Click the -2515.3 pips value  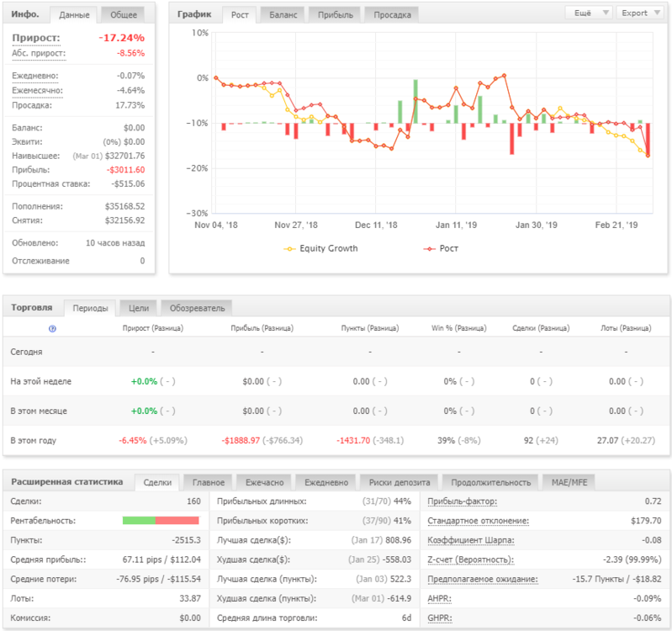[x=187, y=540]
